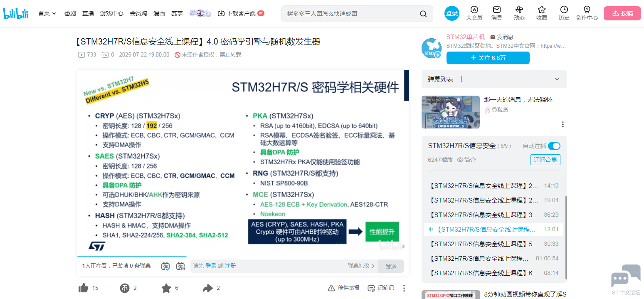Open the 番剧 nav item
The image size is (644, 299).
pyautogui.click(x=70, y=13)
